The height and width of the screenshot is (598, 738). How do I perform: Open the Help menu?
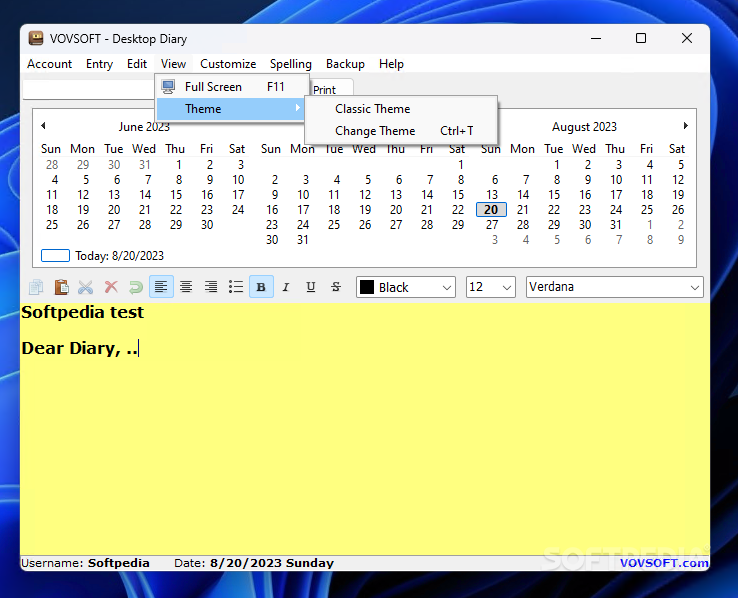(392, 64)
